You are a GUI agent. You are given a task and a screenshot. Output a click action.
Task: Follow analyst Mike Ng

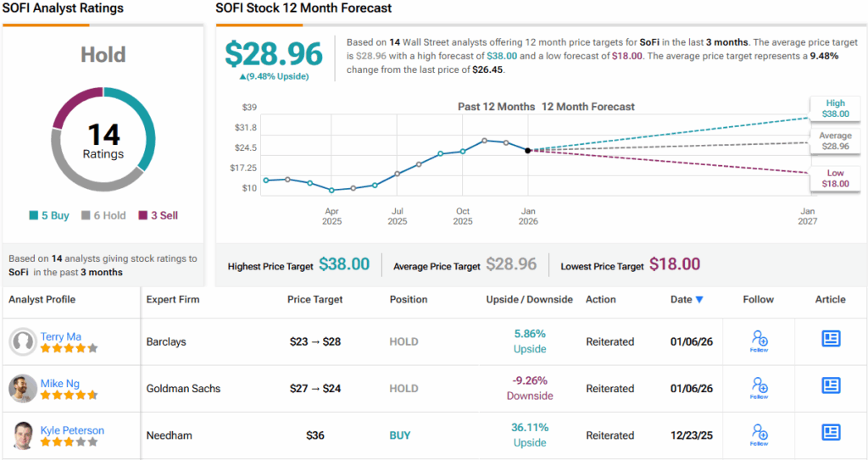pos(759,388)
